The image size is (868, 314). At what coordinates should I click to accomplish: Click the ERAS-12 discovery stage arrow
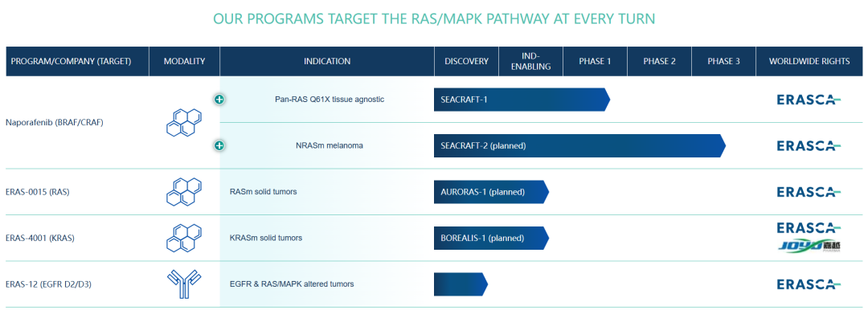coord(461,284)
